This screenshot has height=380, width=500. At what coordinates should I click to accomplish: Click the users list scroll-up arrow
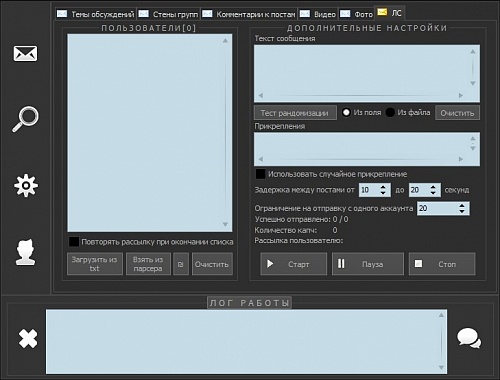225,40
